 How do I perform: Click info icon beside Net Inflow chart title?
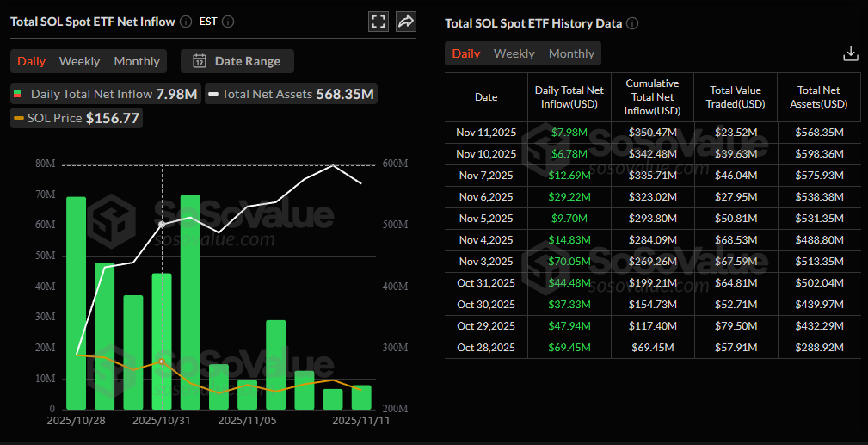tap(186, 22)
